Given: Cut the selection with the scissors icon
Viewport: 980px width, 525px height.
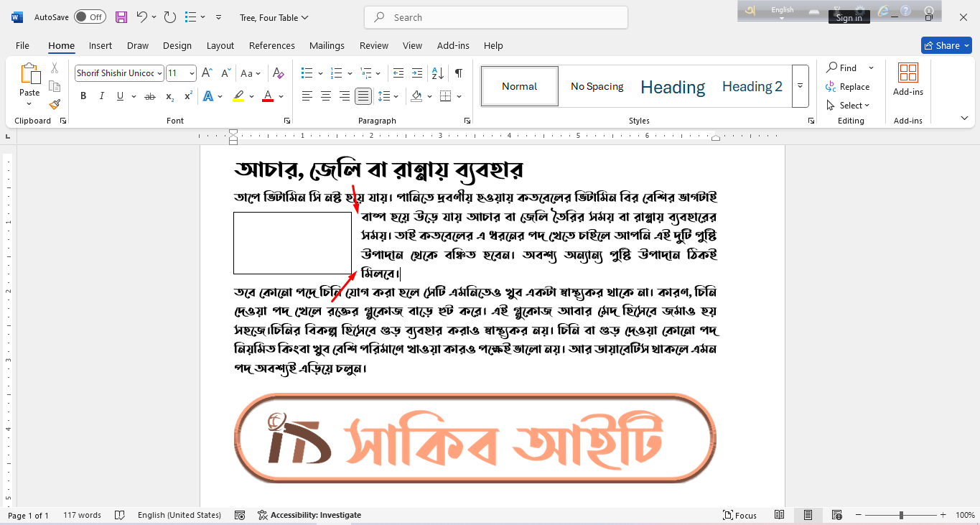Looking at the screenshot, I should tap(55, 66).
